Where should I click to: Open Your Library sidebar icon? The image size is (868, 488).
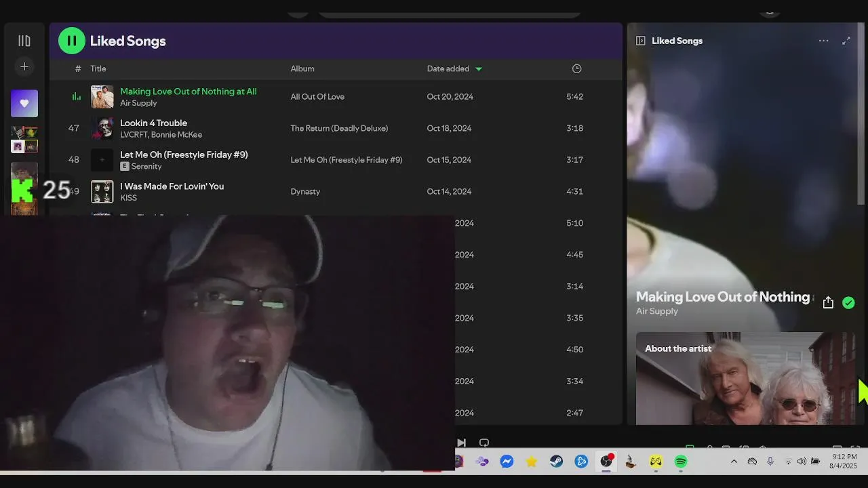[x=24, y=41]
